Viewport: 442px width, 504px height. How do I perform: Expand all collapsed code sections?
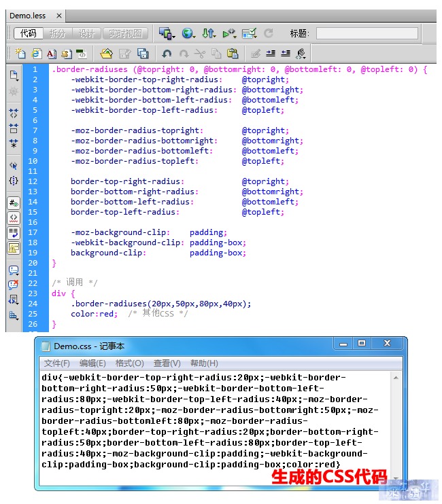click(14, 143)
